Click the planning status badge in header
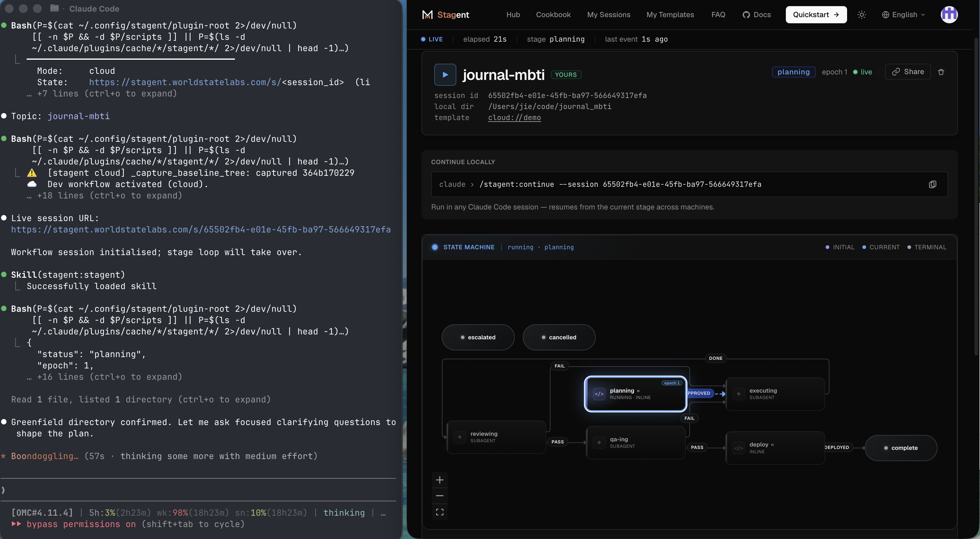980x539 pixels. 793,72
